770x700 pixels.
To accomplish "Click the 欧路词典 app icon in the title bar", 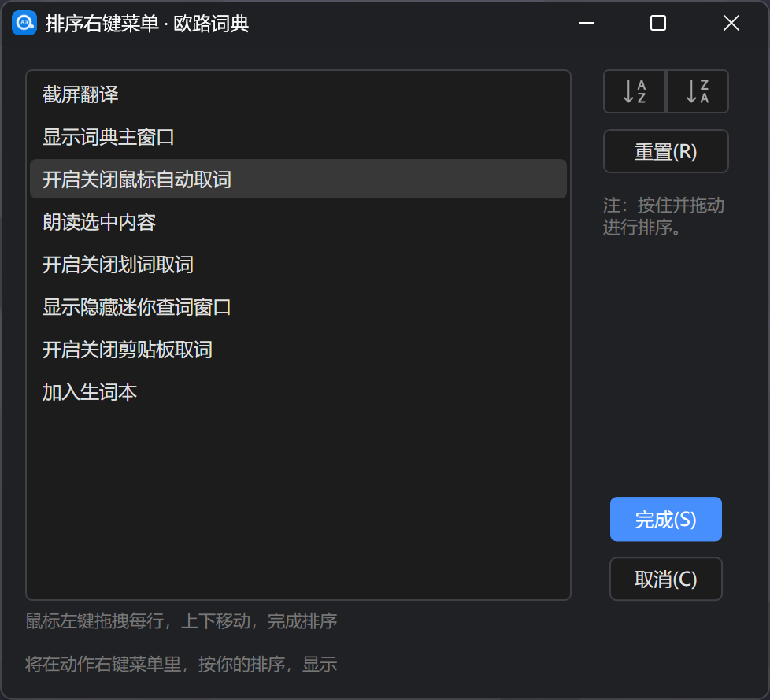I will tap(24, 23).
